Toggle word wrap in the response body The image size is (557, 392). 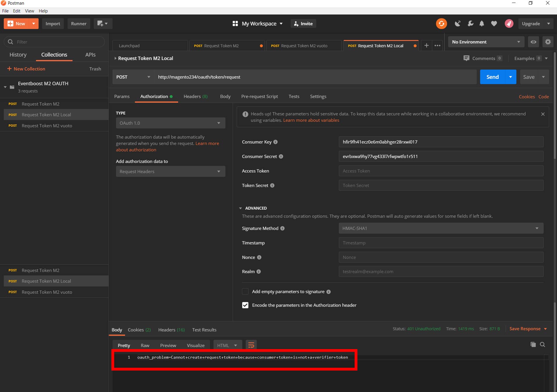point(251,345)
